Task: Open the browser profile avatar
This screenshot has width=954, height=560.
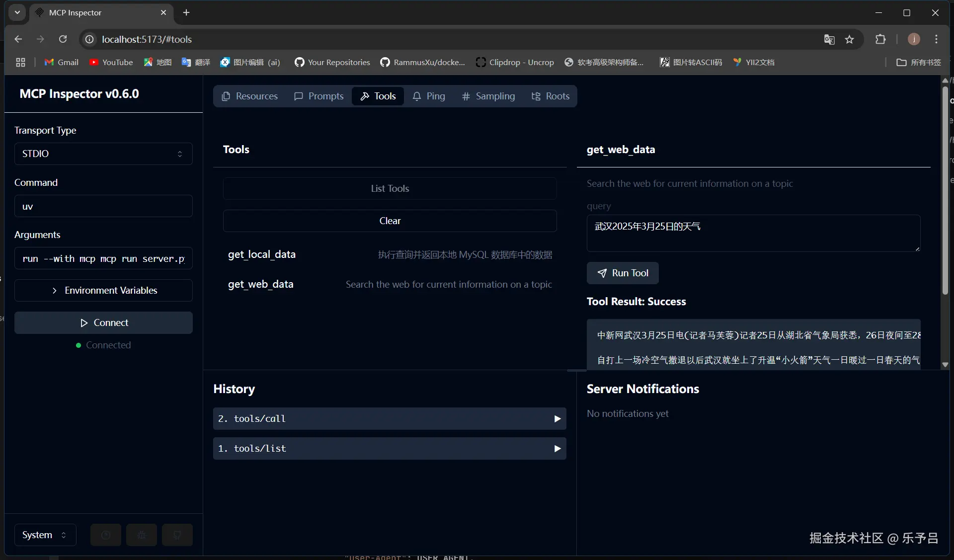Action: [914, 39]
